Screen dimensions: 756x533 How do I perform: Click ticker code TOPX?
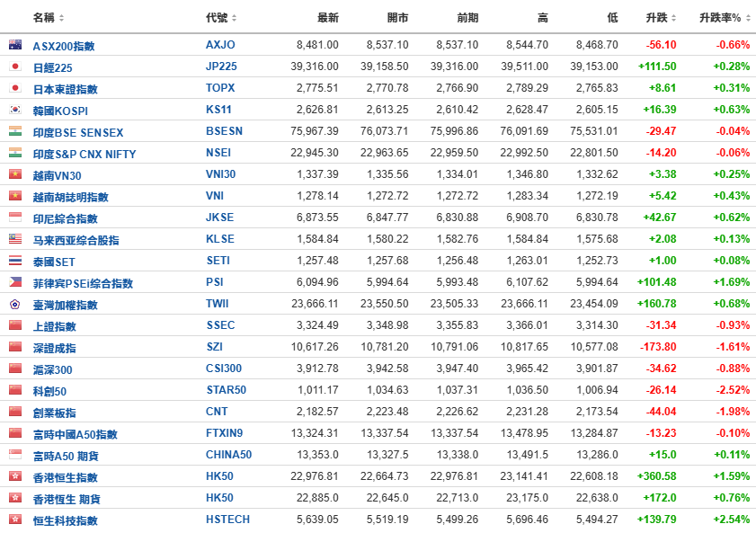coord(220,88)
